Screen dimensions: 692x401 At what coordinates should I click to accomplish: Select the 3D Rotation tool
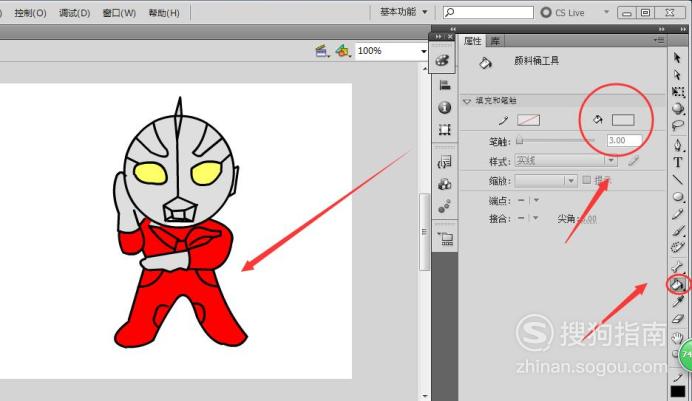click(x=678, y=109)
